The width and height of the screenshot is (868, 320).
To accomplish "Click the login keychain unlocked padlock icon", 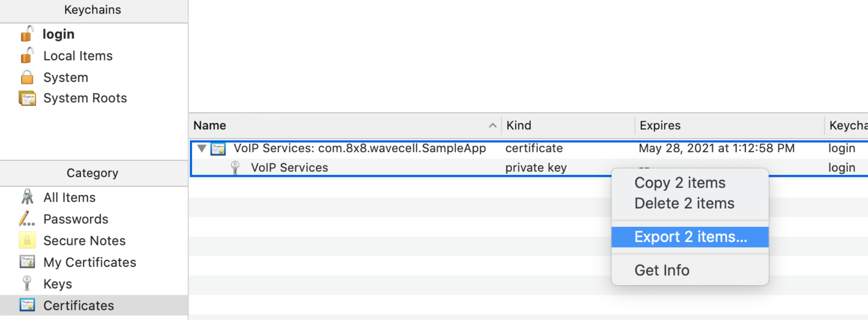I will pyautogui.click(x=27, y=33).
